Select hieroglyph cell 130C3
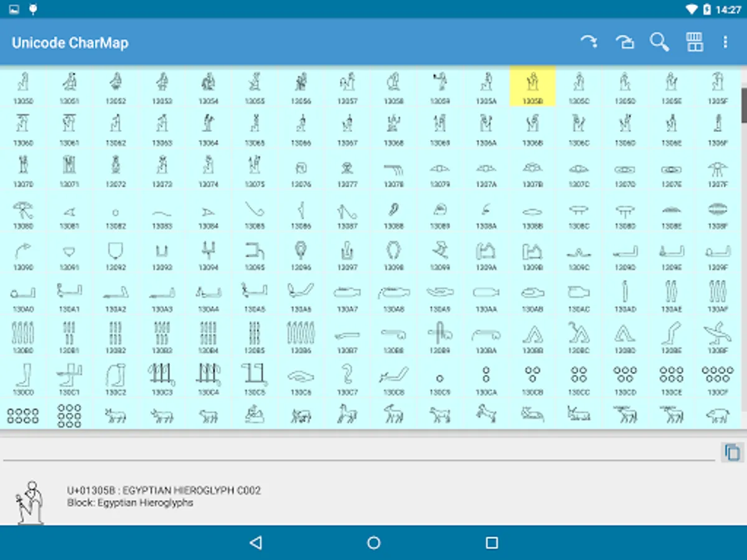747x560 pixels. coord(162,378)
